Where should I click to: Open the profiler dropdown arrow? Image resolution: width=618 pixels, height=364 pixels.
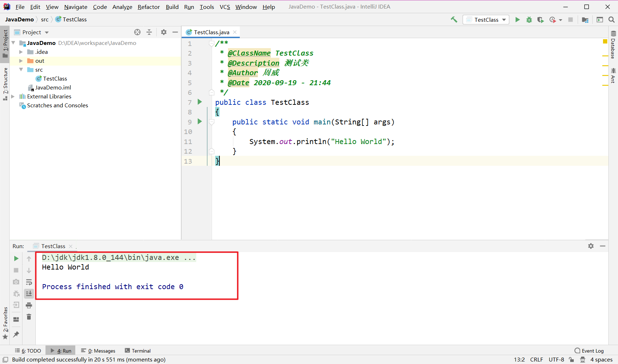pos(561,20)
